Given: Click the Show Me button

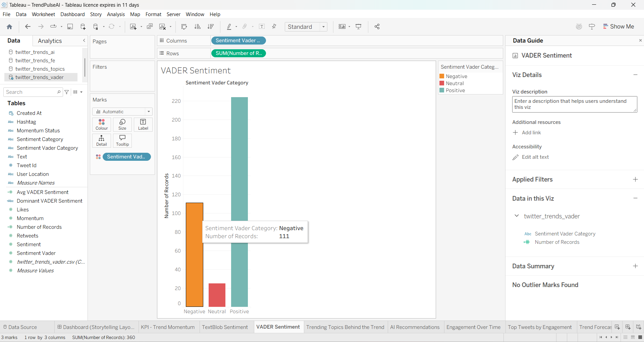Looking at the screenshot, I should 619,26.
